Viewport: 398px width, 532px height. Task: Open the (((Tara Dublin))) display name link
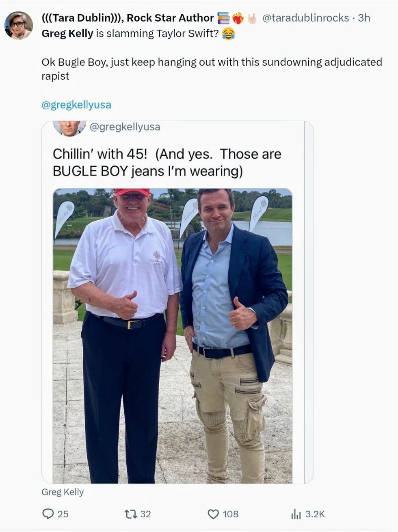(x=128, y=18)
